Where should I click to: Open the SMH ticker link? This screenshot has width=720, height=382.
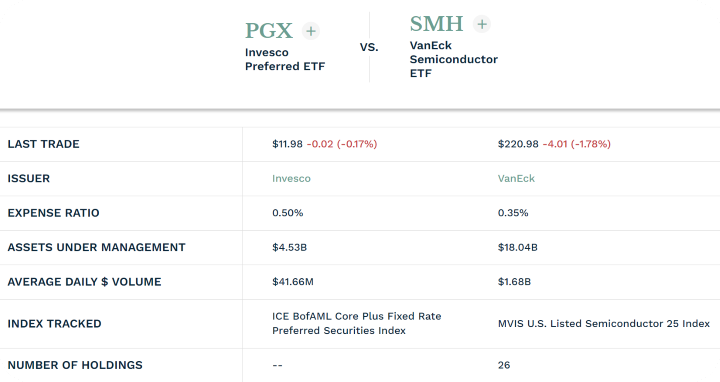pyautogui.click(x=437, y=24)
